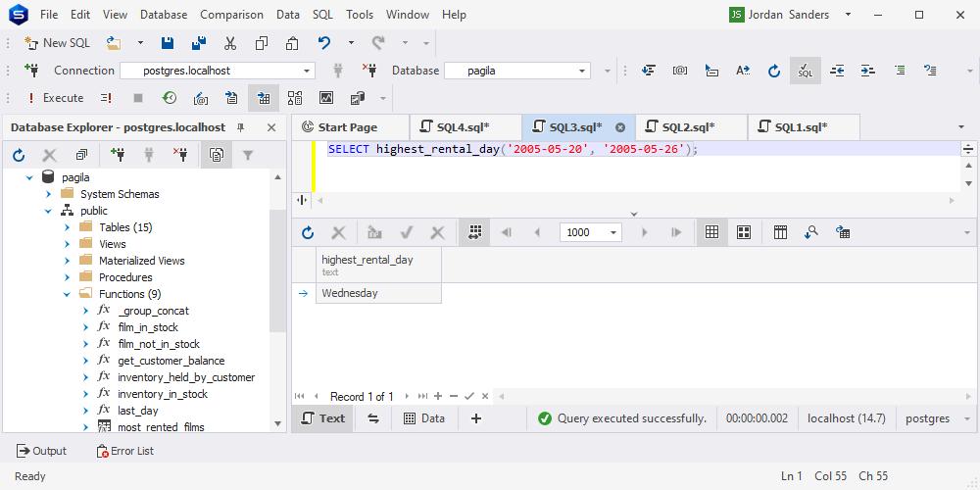Open the Jordan Sanders account dropdown

[848, 15]
